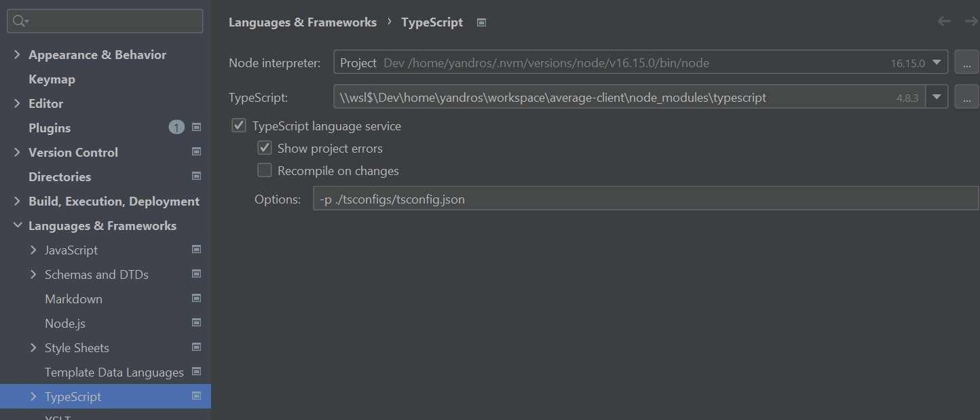Click the project-level icon beside Style Sheets
980x420 pixels.
pyautogui.click(x=196, y=347)
